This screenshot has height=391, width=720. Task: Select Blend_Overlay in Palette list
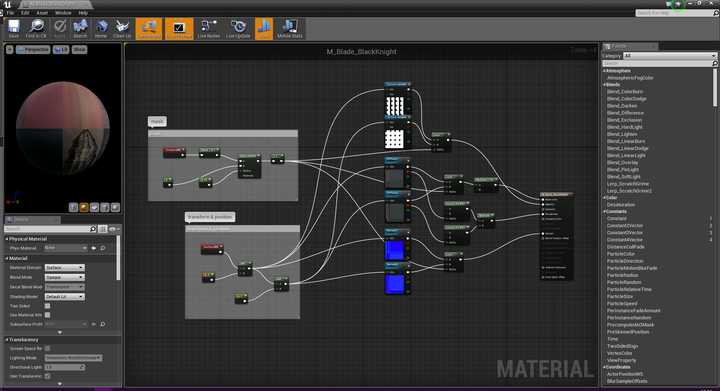point(623,162)
